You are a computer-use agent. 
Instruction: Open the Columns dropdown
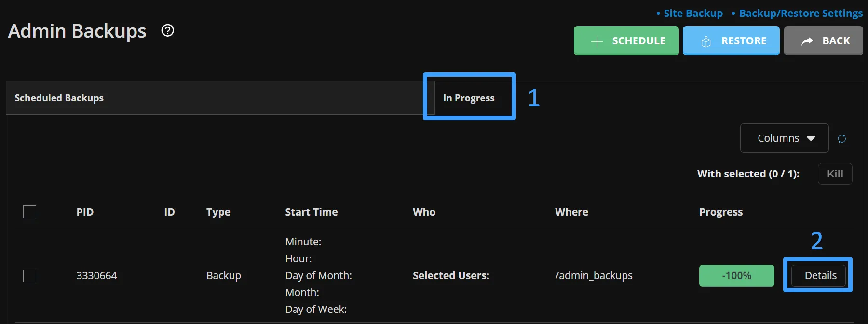[784, 138]
